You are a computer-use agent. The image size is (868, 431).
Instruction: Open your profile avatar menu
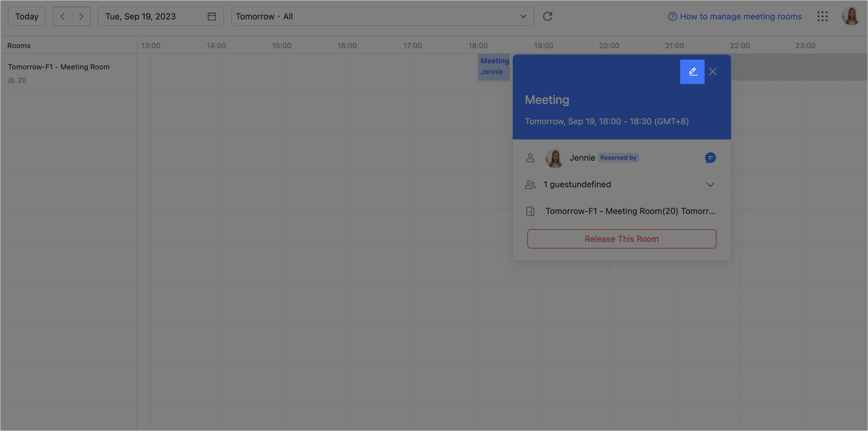point(851,16)
